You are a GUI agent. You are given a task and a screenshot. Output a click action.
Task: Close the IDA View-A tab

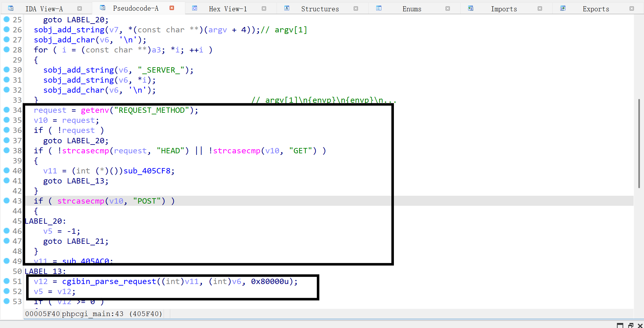[x=80, y=8]
